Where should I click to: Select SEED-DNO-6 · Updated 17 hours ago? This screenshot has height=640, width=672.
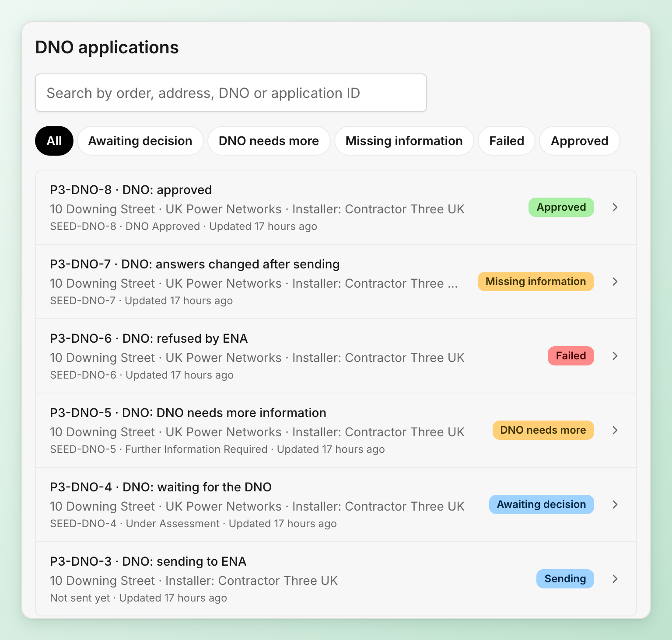pos(142,375)
